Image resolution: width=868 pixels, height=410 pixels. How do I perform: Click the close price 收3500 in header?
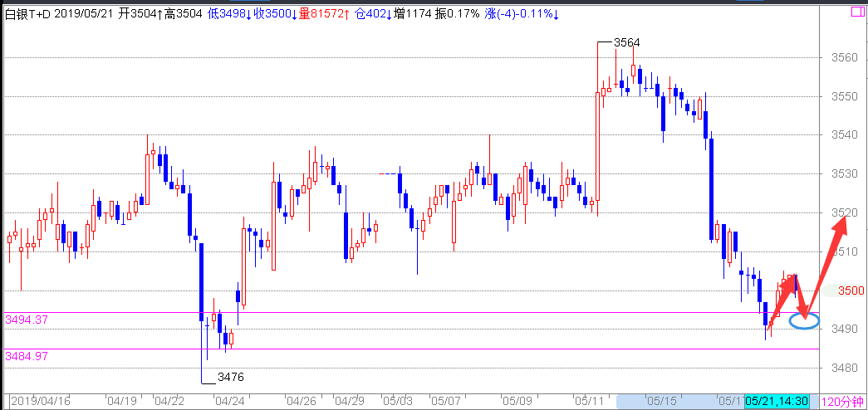coord(275,14)
